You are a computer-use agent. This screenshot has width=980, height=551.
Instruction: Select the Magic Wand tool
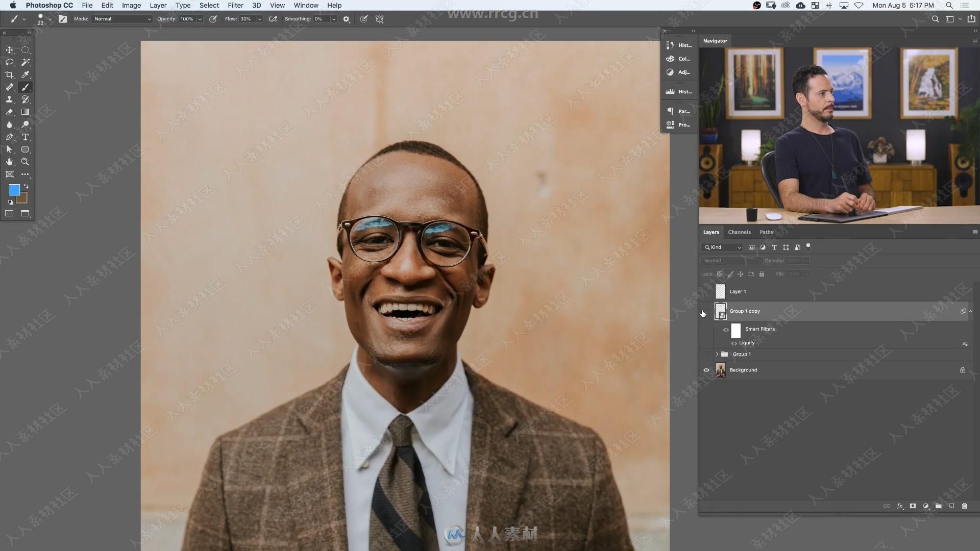point(25,62)
